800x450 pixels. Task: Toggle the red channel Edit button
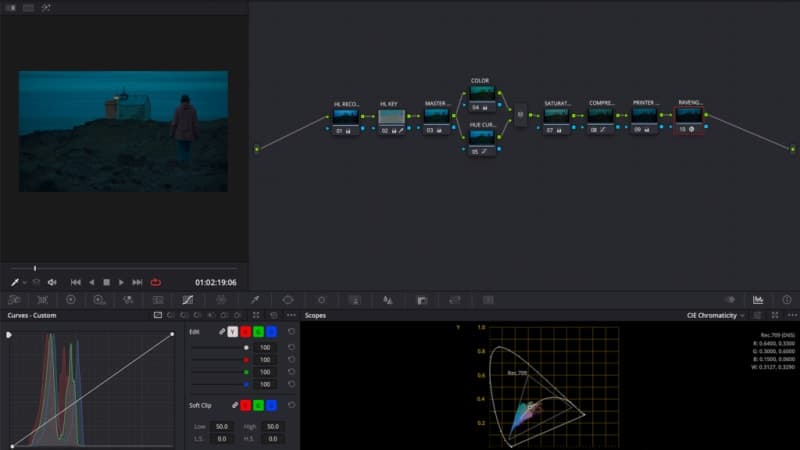point(245,332)
